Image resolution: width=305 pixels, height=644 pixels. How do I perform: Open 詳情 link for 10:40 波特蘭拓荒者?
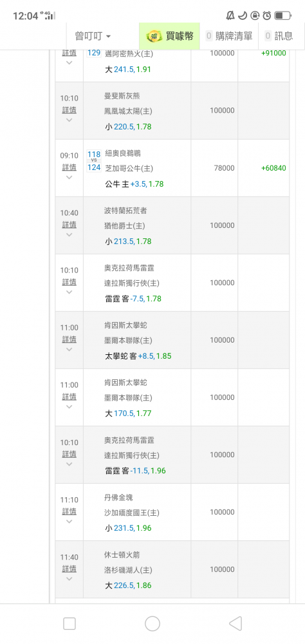69,225
